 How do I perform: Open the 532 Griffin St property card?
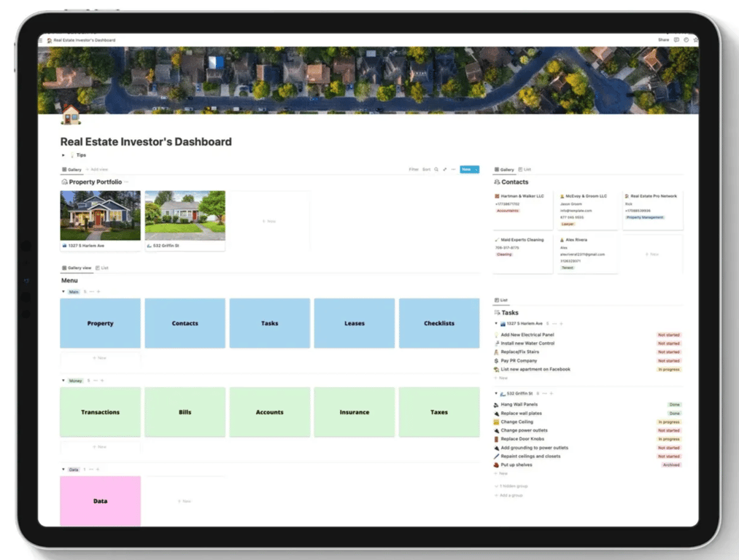click(x=185, y=221)
